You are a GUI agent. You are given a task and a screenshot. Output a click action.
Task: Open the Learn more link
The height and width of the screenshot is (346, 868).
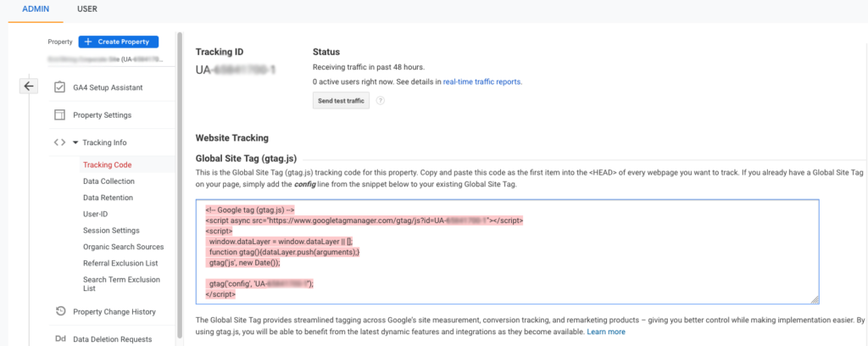pyautogui.click(x=606, y=332)
